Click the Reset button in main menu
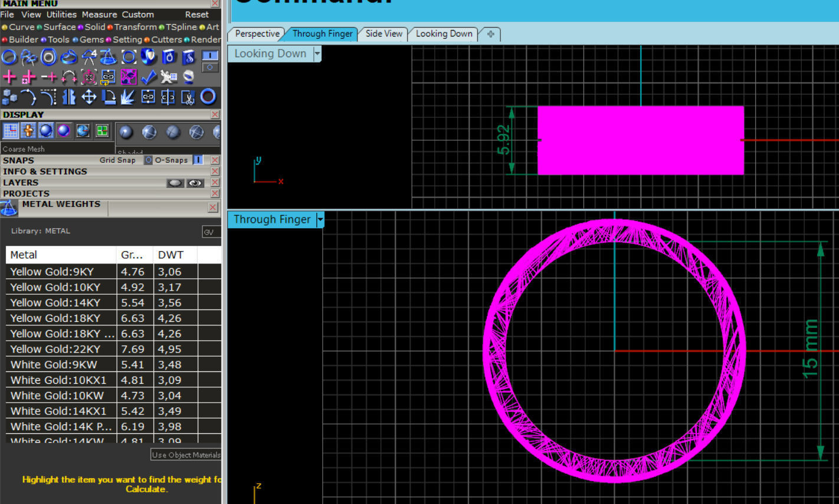839x504 pixels. [197, 14]
